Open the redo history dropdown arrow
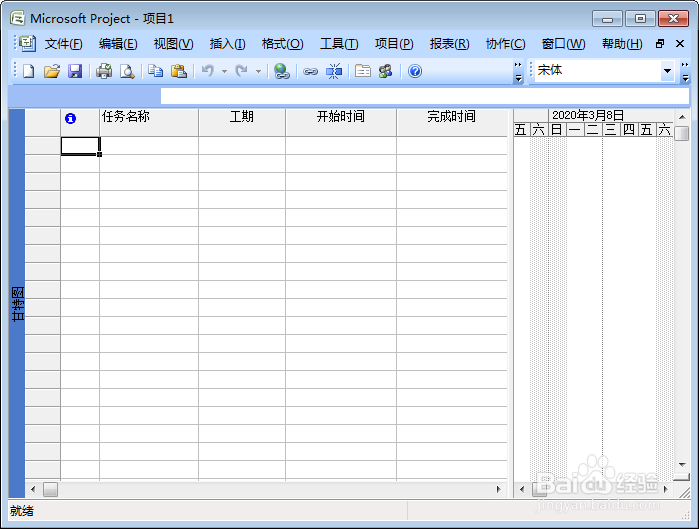Image resolution: width=699 pixels, height=529 pixels. coord(258,71)
